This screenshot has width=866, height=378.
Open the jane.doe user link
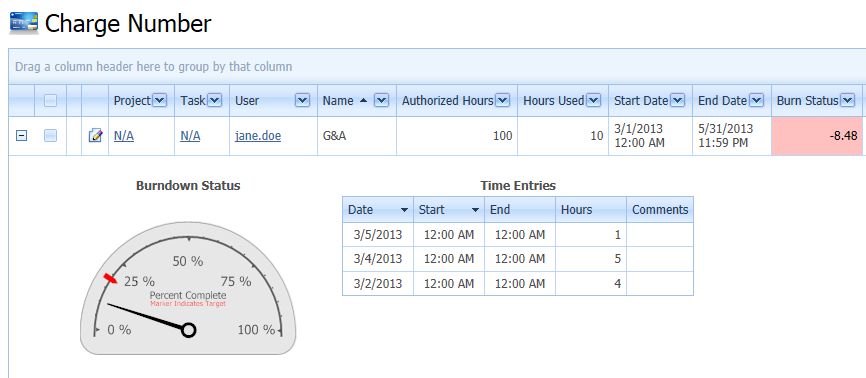click(258, 135)
